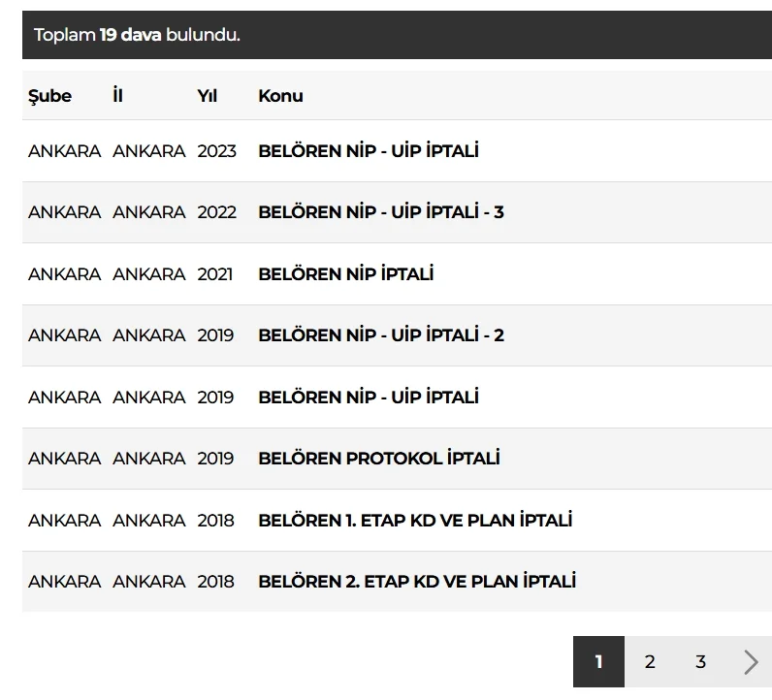
Task: Click the 2021 year cell
Action: 215,274
